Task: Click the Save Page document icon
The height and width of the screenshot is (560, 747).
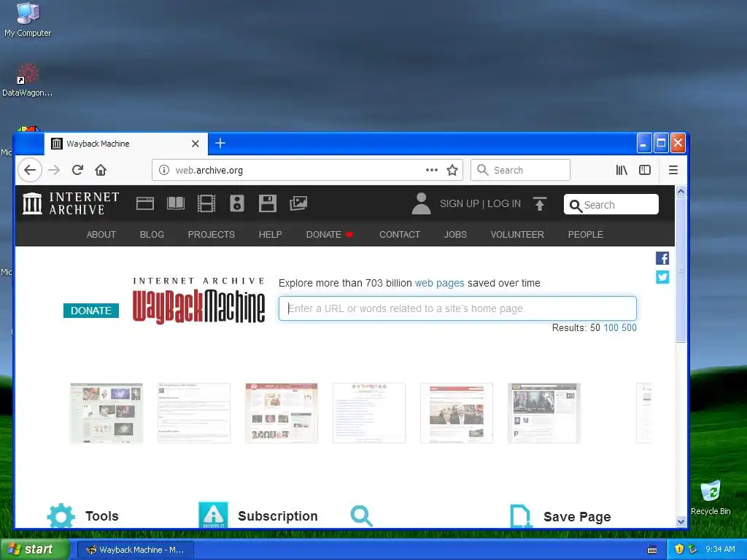Action: [x=520, y=516]
